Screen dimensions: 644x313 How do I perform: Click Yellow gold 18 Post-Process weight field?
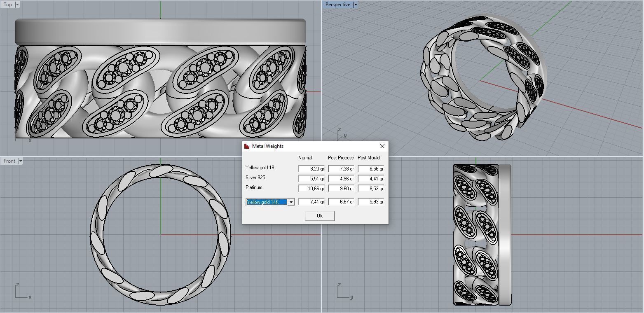[341, 168]
